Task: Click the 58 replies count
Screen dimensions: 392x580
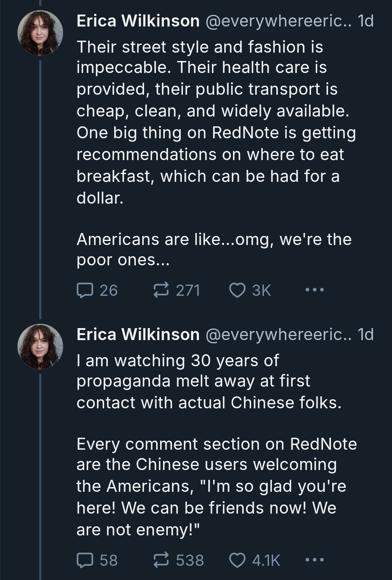Action: click(109, 560)
